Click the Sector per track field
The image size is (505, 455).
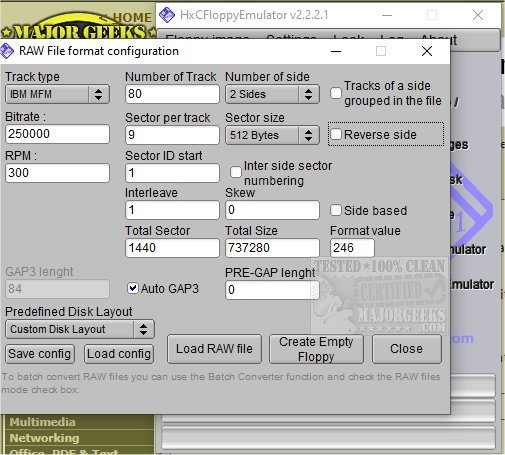pyautogui.click(x=172, y=135)
